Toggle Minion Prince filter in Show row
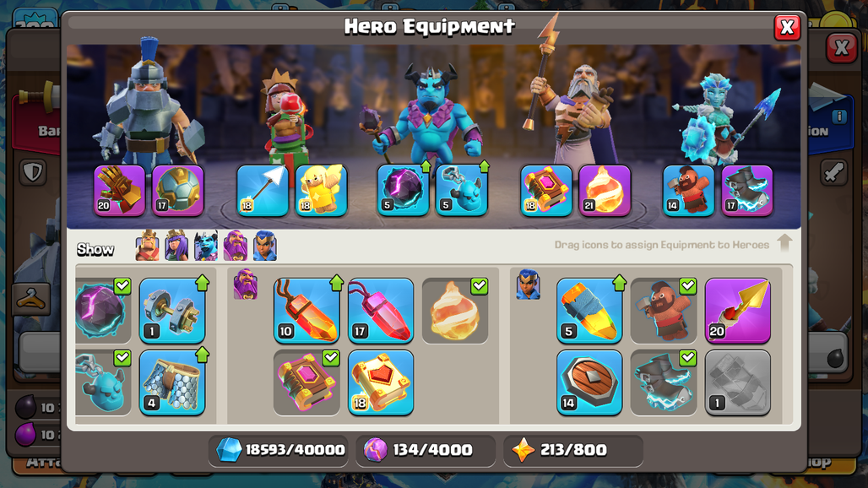Image resolution: width=868 pixels, height=488 pixels. pos(206,245)
